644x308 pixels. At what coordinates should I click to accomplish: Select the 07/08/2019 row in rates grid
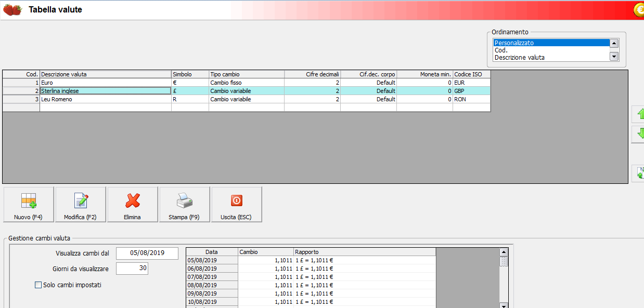[311, 277]
